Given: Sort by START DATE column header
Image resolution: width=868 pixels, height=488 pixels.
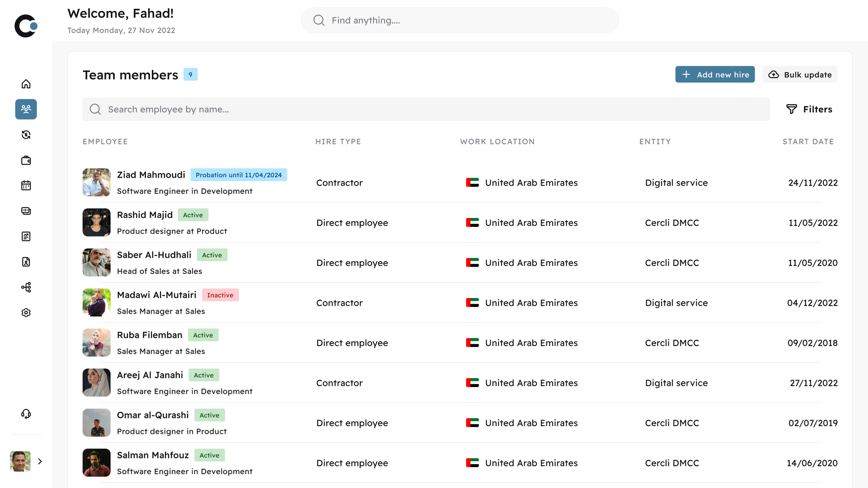Looking at the screenshot, I should pyautogui.click(x=808, y=142).
